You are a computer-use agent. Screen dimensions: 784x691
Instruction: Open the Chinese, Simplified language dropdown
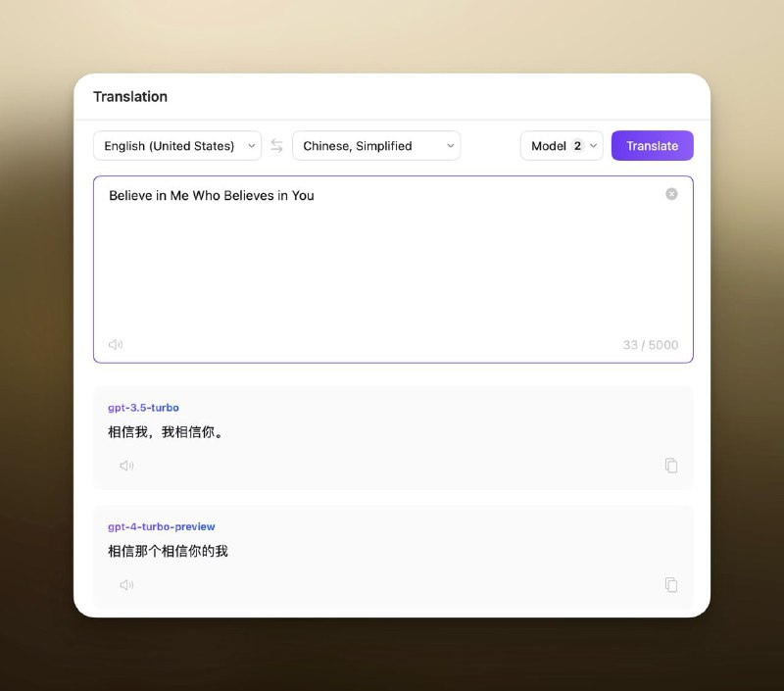[376, 145]
